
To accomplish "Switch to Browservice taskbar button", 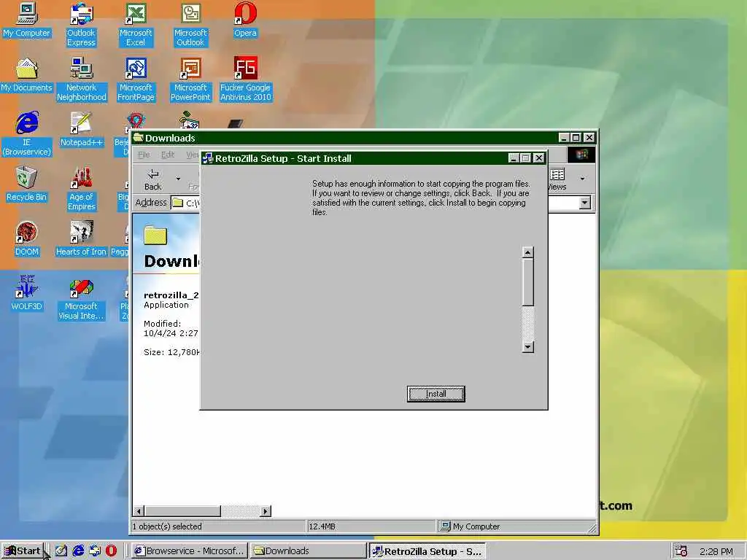I will point(189,551).
